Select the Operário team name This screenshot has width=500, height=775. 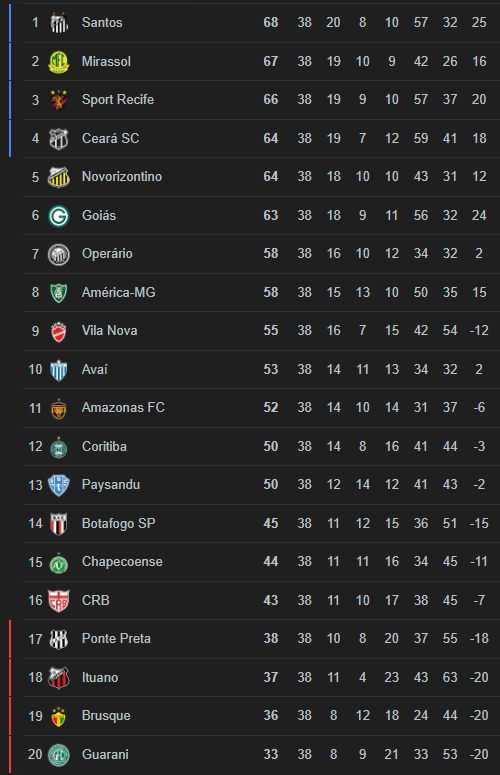click(107, 254)
